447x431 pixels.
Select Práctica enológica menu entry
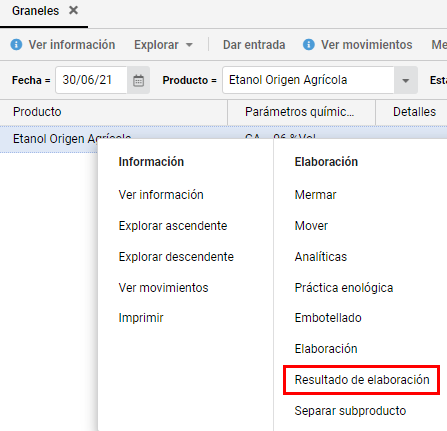[x=344, y=288]
